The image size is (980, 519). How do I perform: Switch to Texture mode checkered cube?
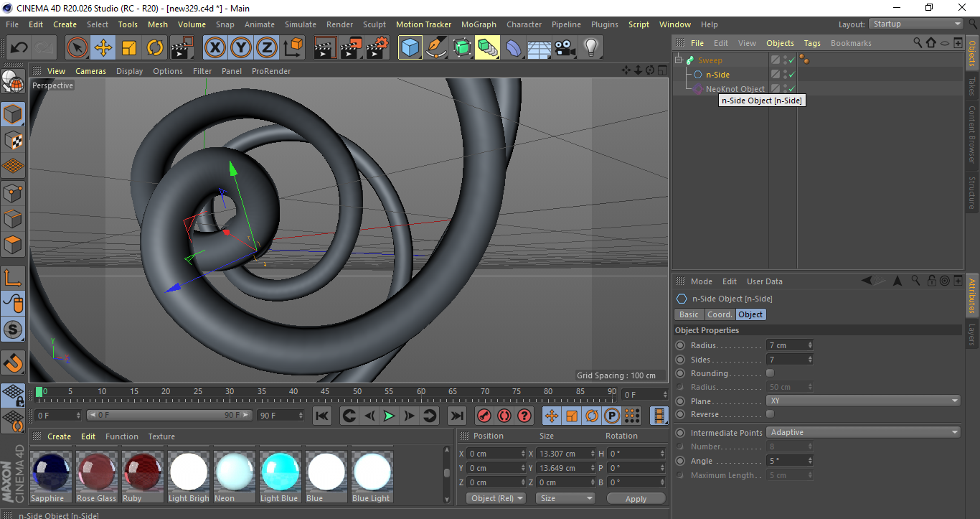coord(13,140)
